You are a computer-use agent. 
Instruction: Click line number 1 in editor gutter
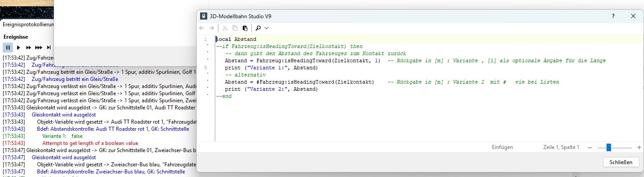click(205, 39)
